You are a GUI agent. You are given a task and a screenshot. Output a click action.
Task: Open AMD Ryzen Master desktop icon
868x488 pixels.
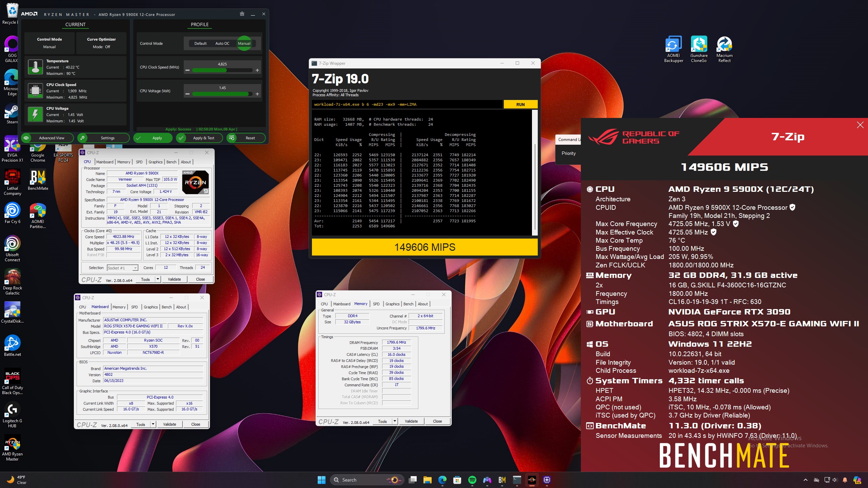click(12, 448)
